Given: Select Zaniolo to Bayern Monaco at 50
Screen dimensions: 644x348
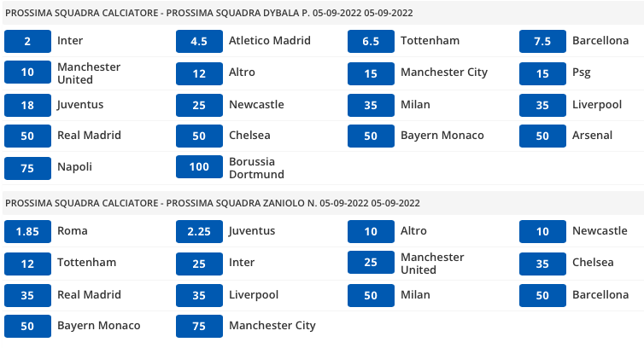Looking at the screenshot, I should click(x=27, y=326).
